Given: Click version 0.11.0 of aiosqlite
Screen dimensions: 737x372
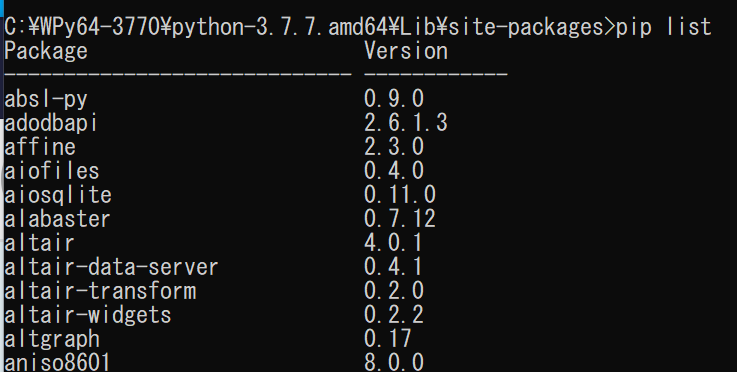Looking at the screenshot, I should [x=400, y=195].
